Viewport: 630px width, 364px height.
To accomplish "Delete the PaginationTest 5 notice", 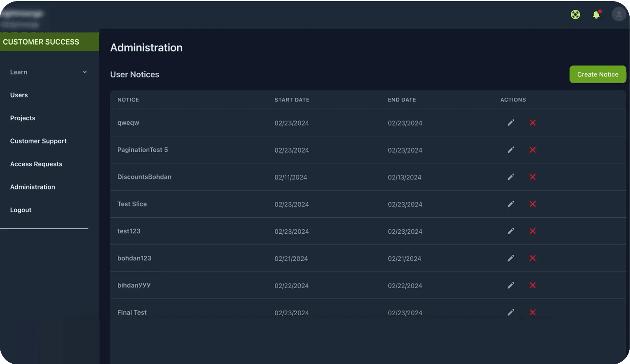I will tap(532, 150).
